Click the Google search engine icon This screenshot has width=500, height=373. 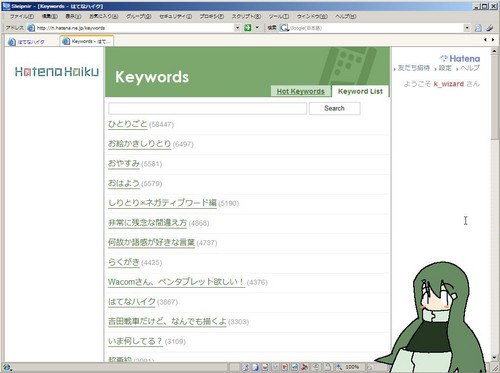(x=284, y=28)
